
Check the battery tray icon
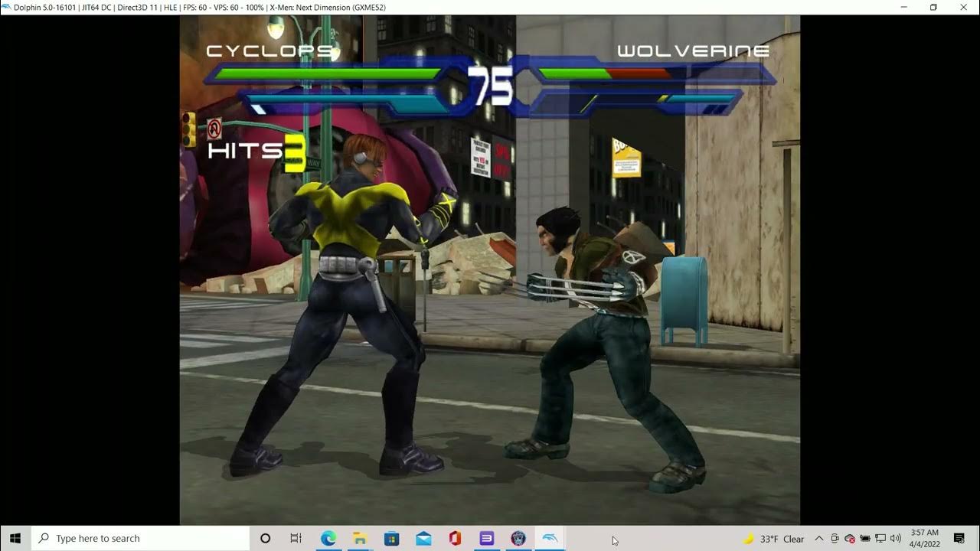click(x=865, y=539)
